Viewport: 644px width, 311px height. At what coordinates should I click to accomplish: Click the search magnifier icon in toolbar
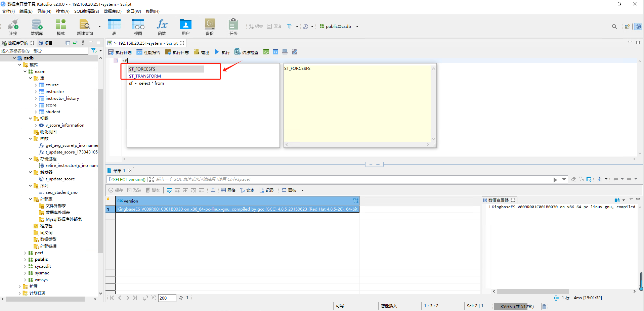coord(614,27)
